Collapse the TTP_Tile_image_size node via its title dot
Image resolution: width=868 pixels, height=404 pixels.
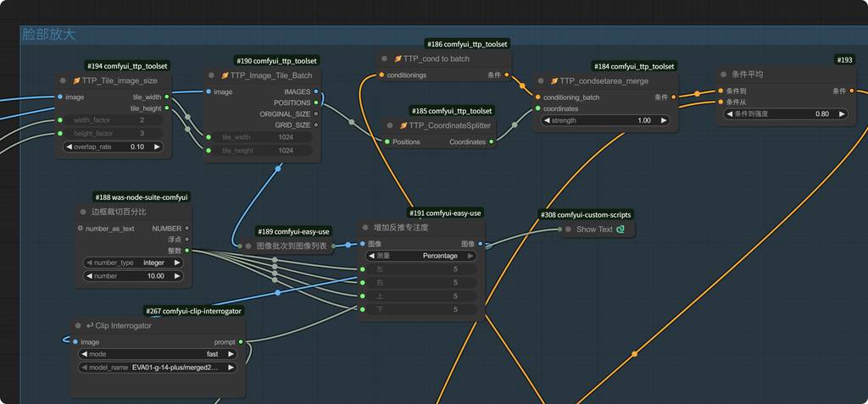click(63, 80)
